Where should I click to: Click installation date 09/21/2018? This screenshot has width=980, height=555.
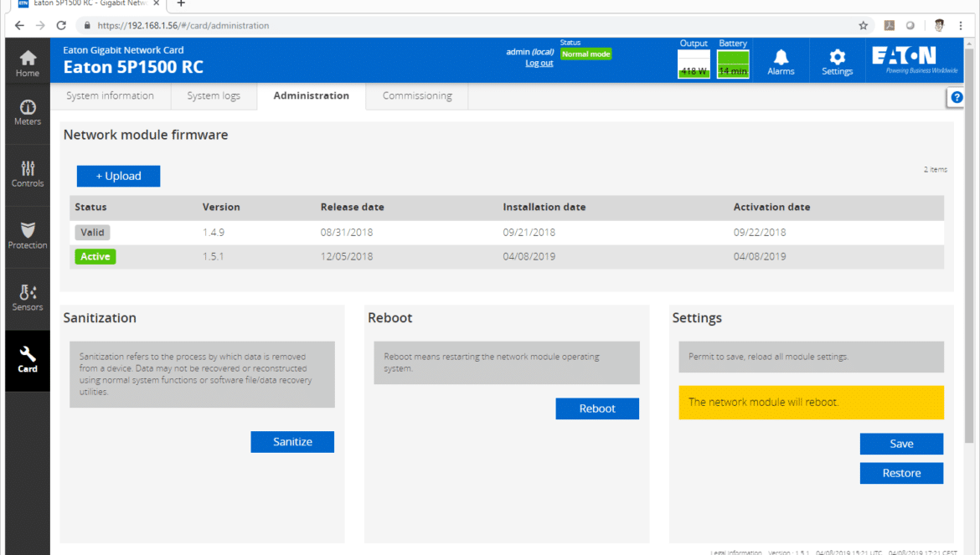click(x=529, y=232)
